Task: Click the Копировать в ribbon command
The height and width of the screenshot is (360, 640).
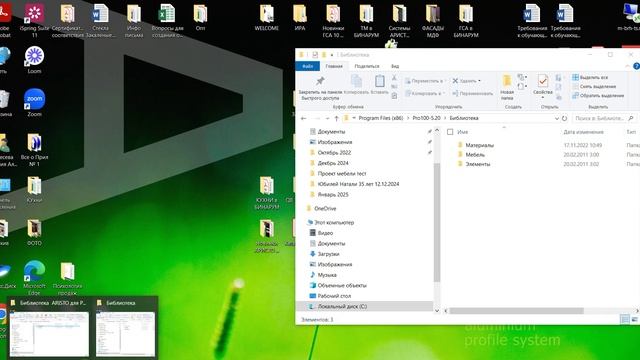Action: tap(424, 93)
